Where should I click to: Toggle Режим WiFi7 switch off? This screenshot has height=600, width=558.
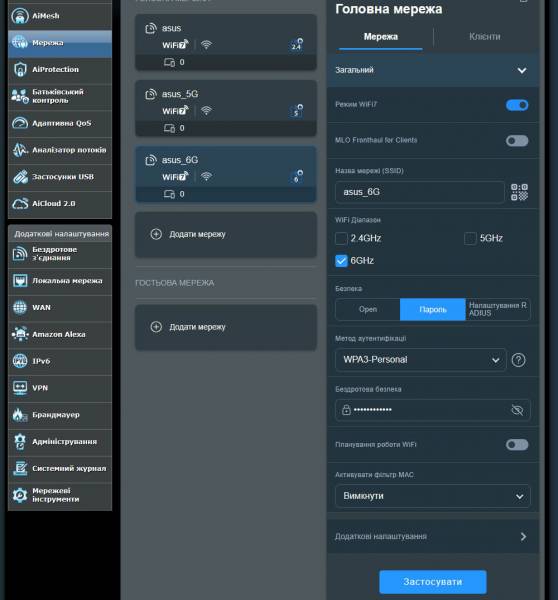point(517,105)
